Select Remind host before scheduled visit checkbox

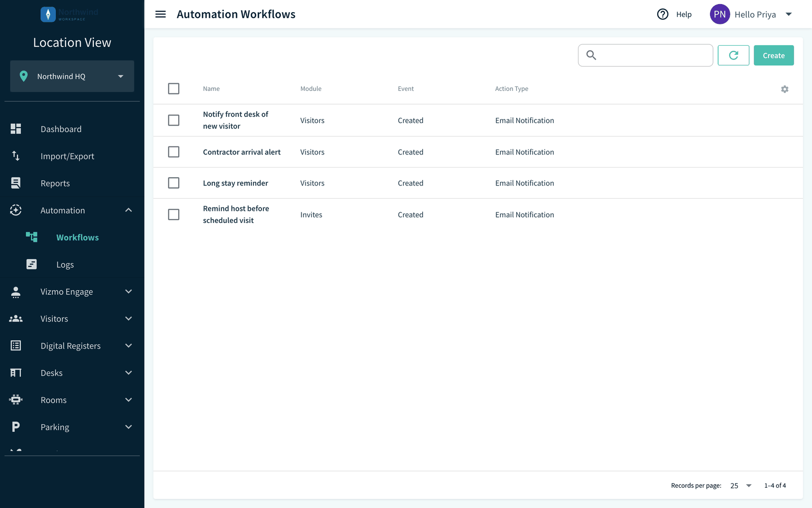174,214
